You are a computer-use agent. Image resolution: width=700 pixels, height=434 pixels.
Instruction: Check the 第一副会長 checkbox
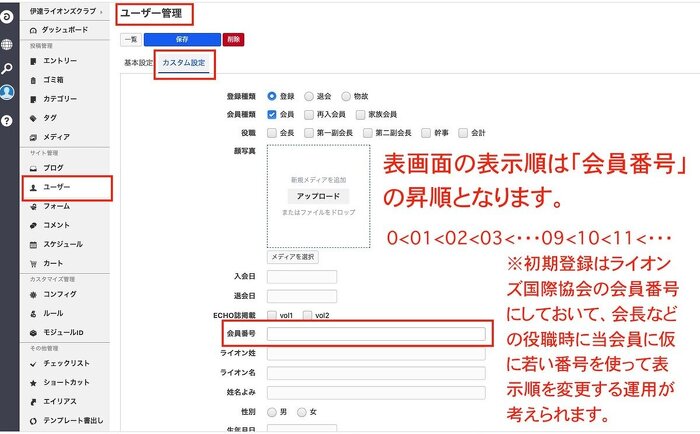point(309,132)
